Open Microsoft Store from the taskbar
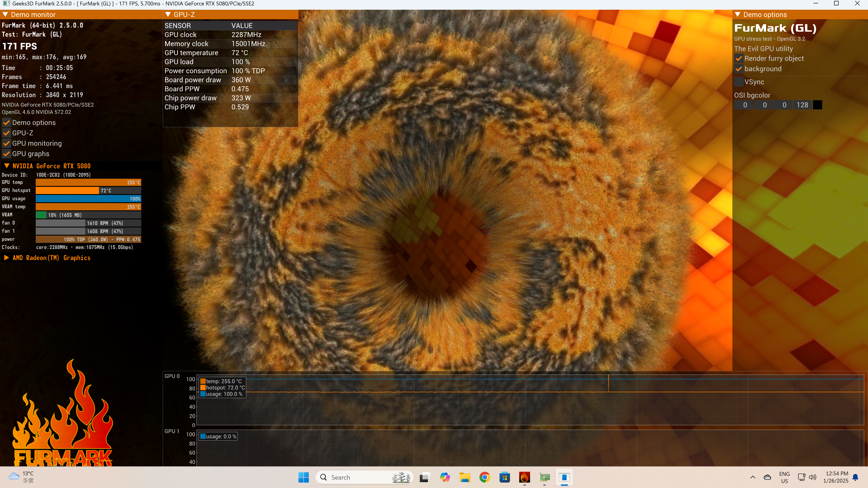Image resolution: width=868 pixels, height=488 pixels. (x=505, y=477)
